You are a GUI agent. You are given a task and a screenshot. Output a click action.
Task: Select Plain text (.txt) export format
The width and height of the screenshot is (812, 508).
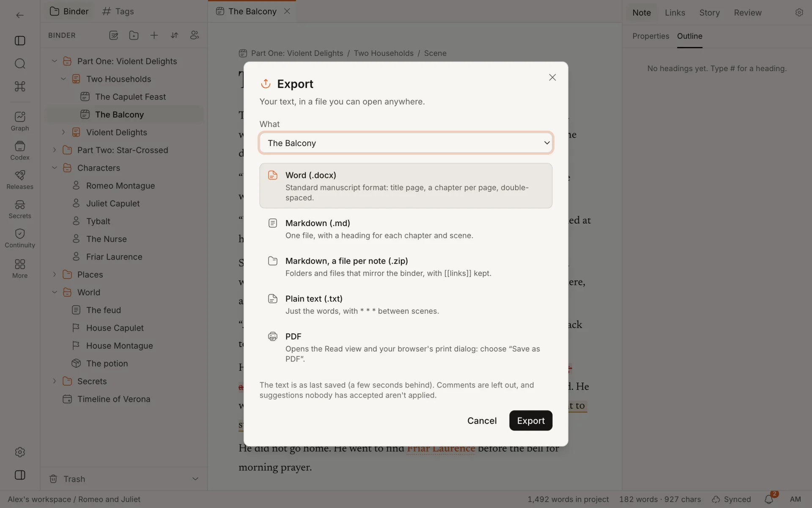406,304
